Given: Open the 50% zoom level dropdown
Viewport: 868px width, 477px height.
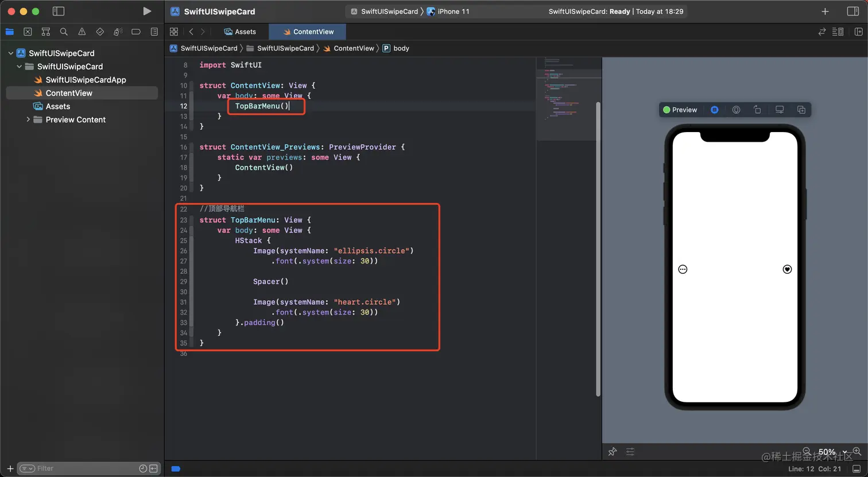Looking at the screenshot, I should 832,452.
